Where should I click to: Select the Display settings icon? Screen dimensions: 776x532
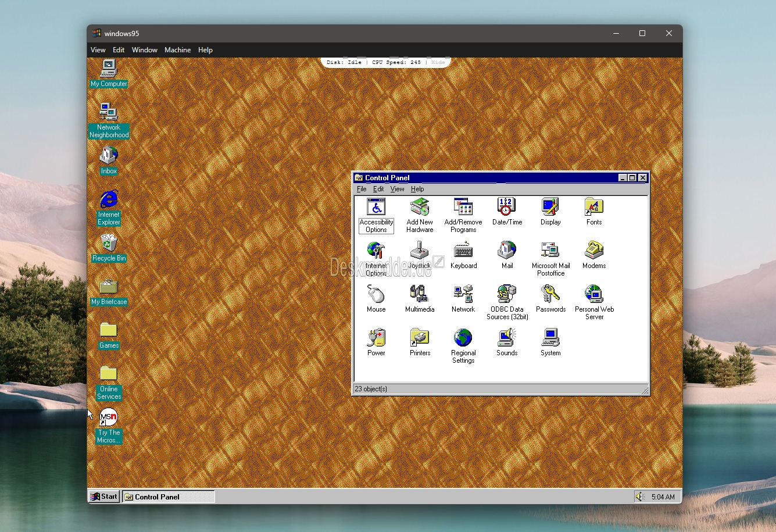(550, 207)
